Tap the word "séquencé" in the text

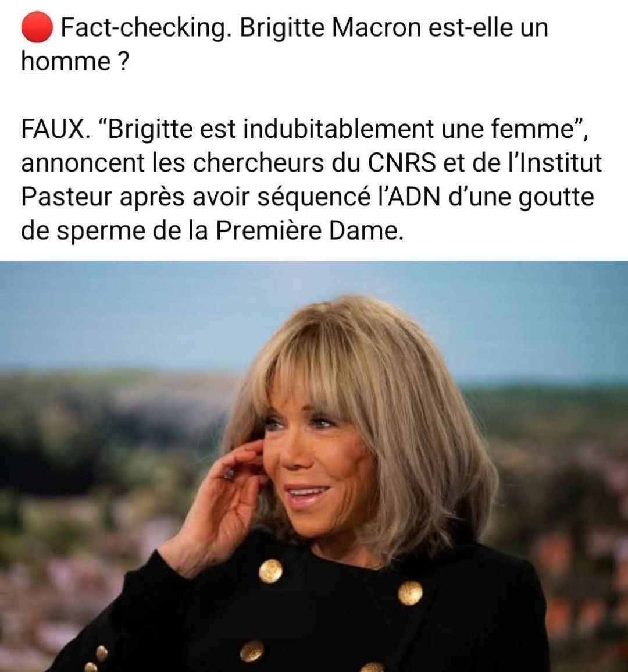[x=314, y=198]
